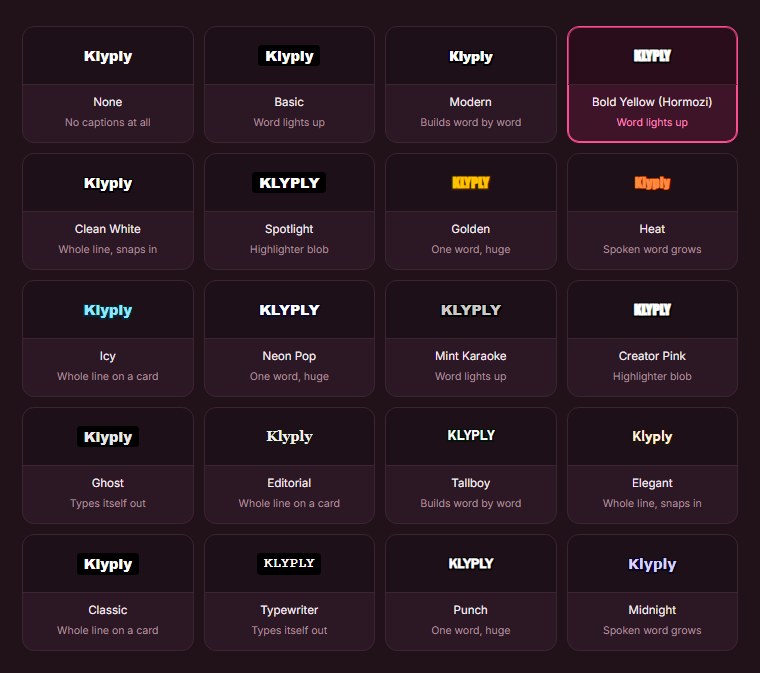Select the None caption style card

click(108, 84)
